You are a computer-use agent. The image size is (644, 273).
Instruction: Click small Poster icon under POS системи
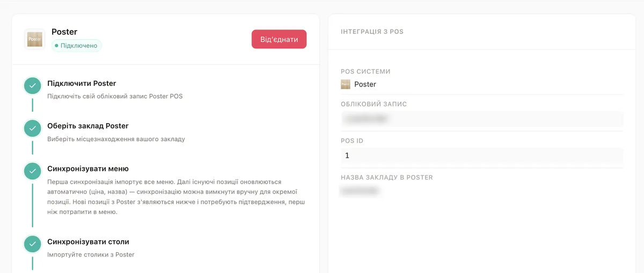(x=346, y=84)
